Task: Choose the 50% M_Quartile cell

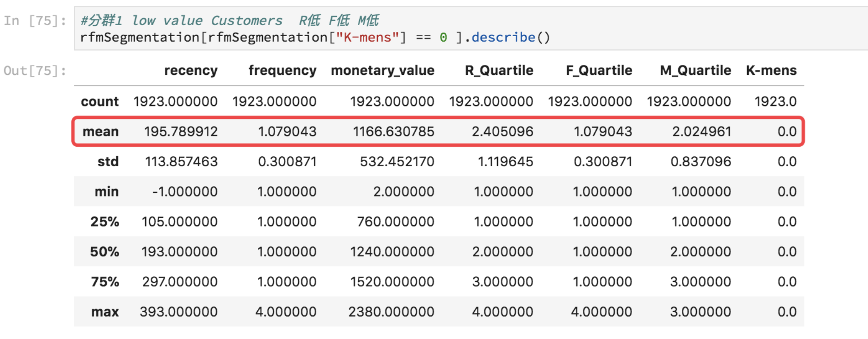Action: (x=701, y=252)
